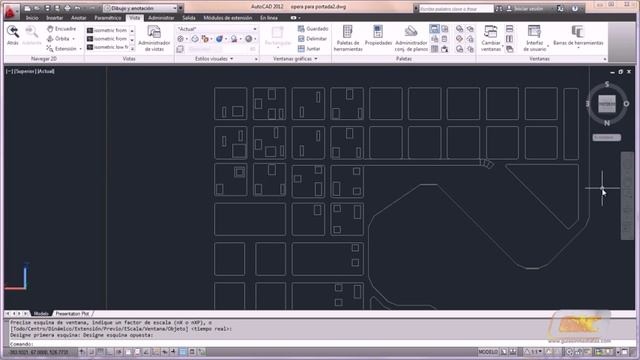Click the [Superior] viewport view label
Viewport: 640px width, 360px height.
26,71
